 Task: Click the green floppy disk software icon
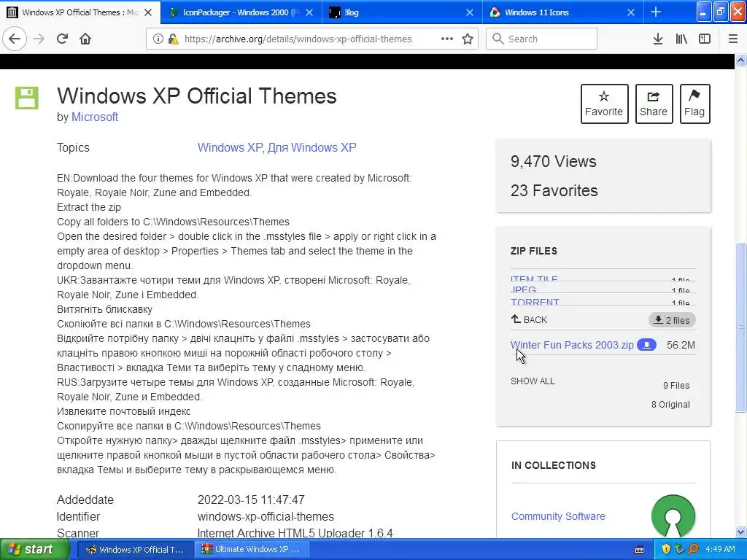pyautogui.click(x=27, y=98)
